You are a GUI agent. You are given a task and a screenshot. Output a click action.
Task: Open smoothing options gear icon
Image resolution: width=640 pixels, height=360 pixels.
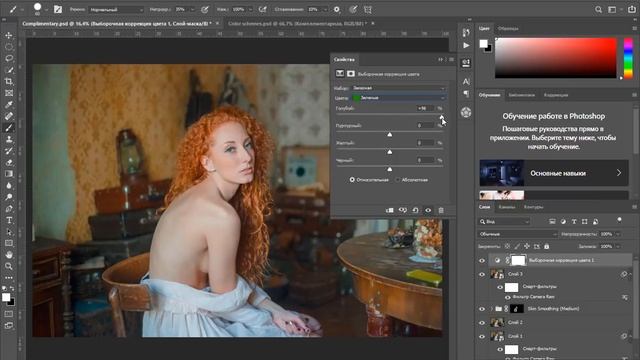[x=337, y=9]
